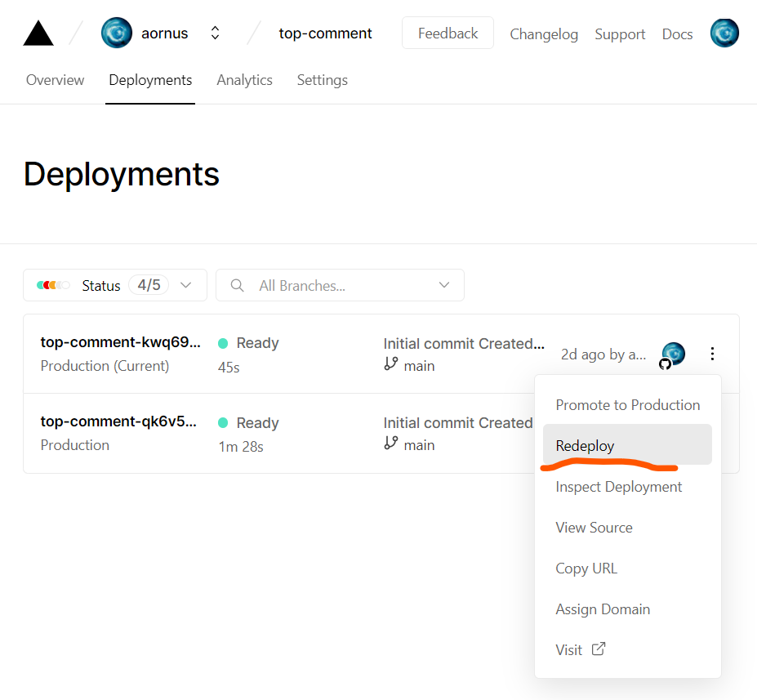
Task: Click the main branch icon in second deployment
Action: click(x=391, y=444)
